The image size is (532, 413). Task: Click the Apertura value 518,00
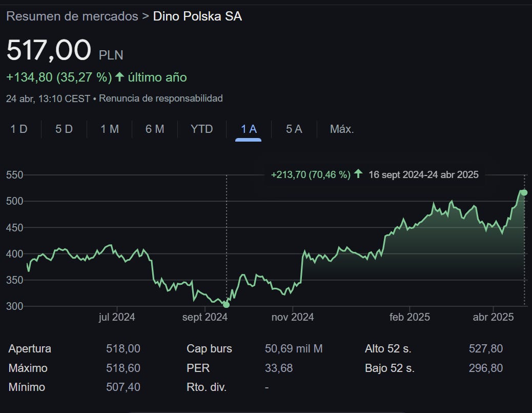tap(123, 349)
